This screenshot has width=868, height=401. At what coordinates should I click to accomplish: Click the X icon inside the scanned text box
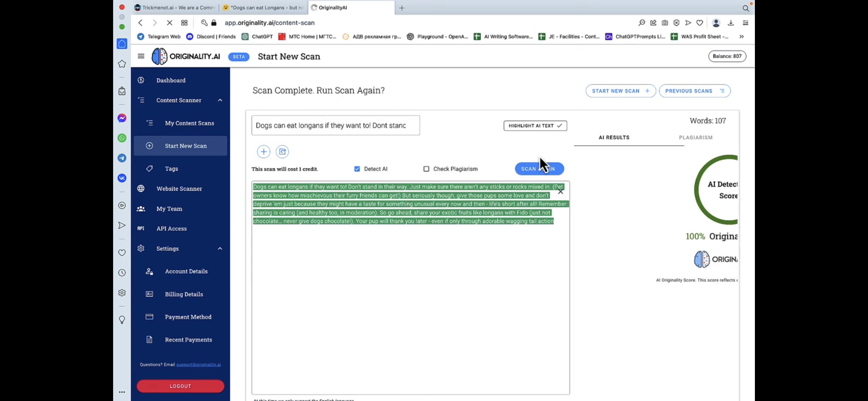pyautogui.click(x=560, y=191)
